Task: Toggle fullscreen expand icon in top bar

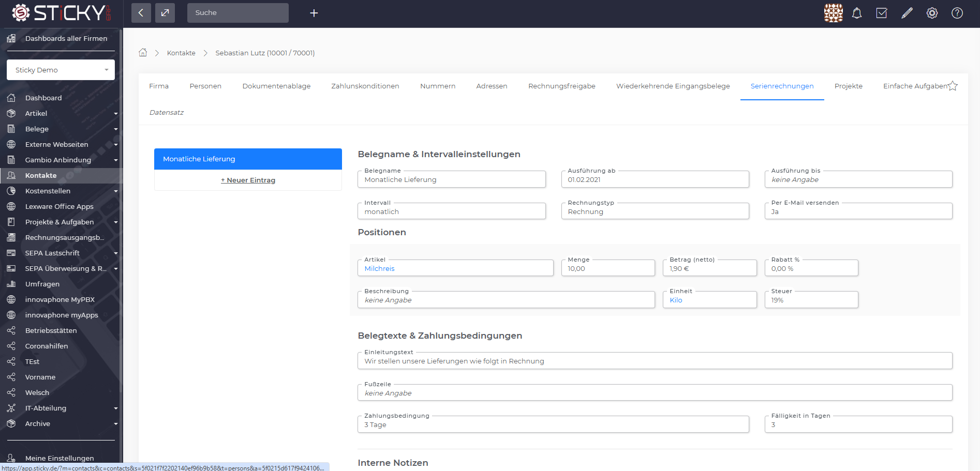Action: [x=165, y=13]
